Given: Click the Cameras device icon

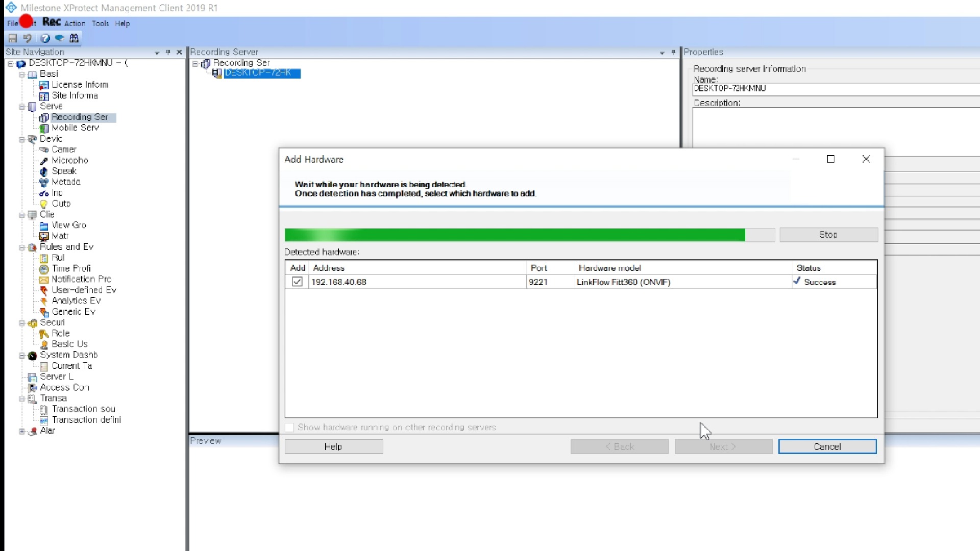Looking at the screenshot, I should [44, 150].
